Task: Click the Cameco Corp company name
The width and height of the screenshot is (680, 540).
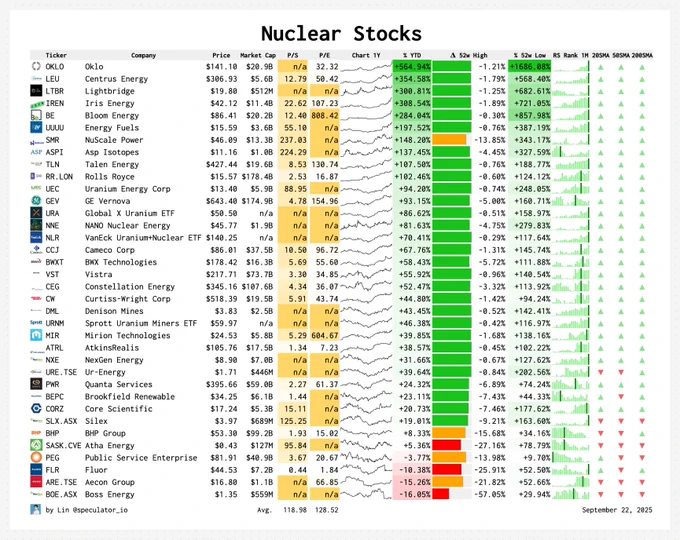Action: [110, 250]
